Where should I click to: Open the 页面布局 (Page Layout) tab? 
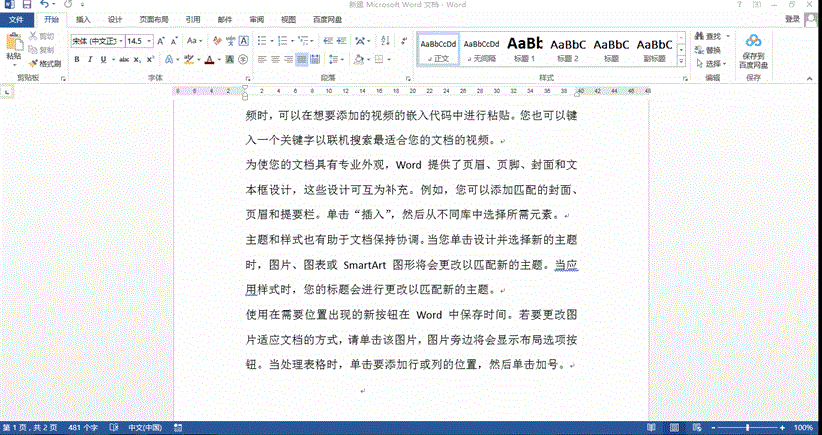click(153, 19)
